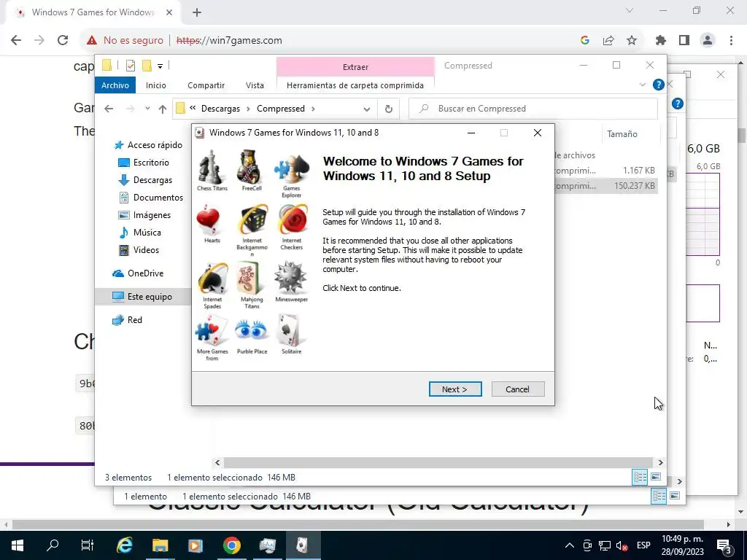Cancel the Windows 7 Games setup

(517, 389)
